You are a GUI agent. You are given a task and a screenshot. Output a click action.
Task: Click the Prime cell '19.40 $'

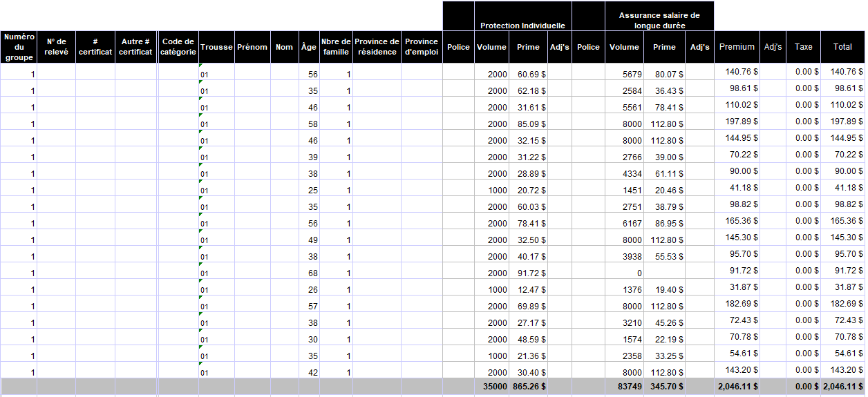[665, 287]
